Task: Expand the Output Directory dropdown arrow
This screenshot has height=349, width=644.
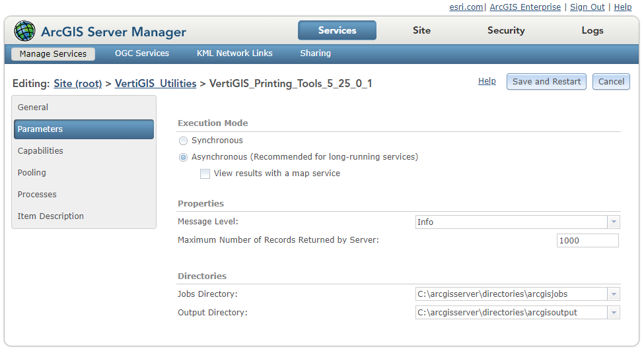Action: tap(614, 313)
